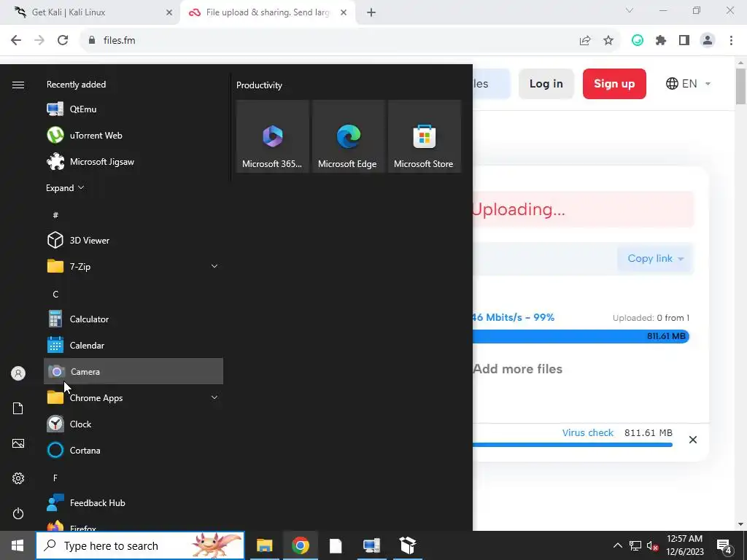Open Chrome tab search dropdown

(630, 10)
